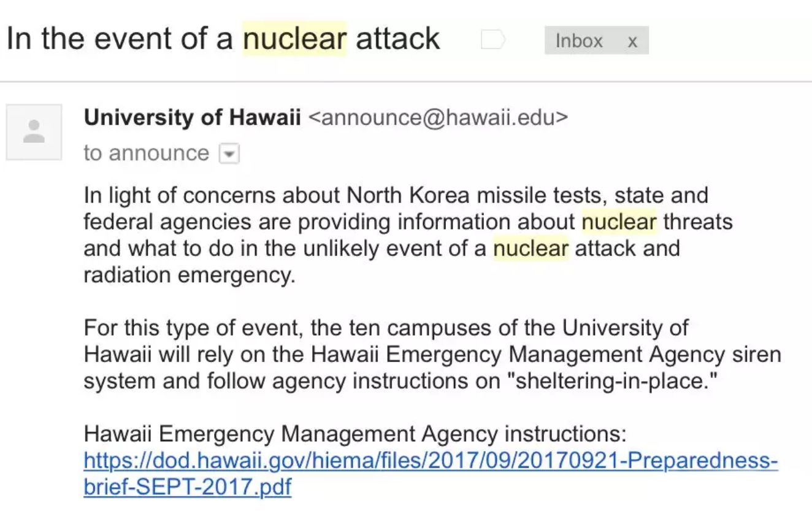Screen dimensions: 812x513
Task: Click highlighted "nuclear" before "attack and"
Action: pyautogui.click(x=531, y=249)
